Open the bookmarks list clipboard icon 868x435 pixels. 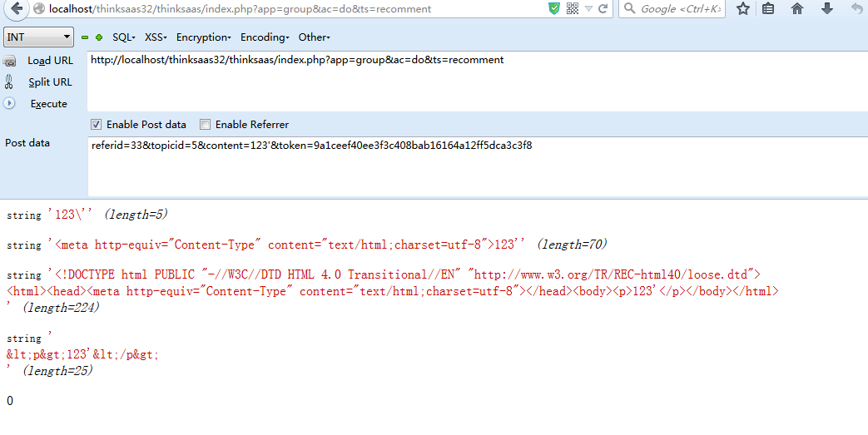tap(768, 8)
